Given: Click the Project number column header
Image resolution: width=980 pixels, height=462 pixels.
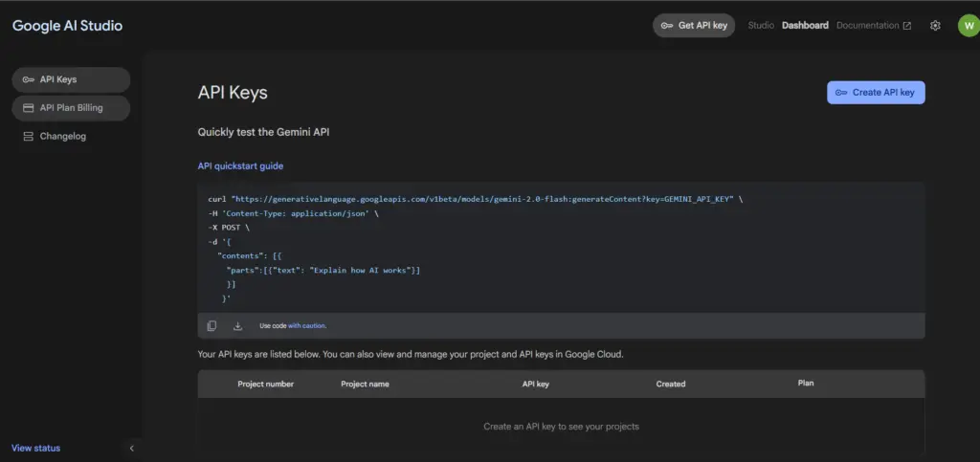Looking at the screenshot, I should pyautogui.click(x=266, y=384).
